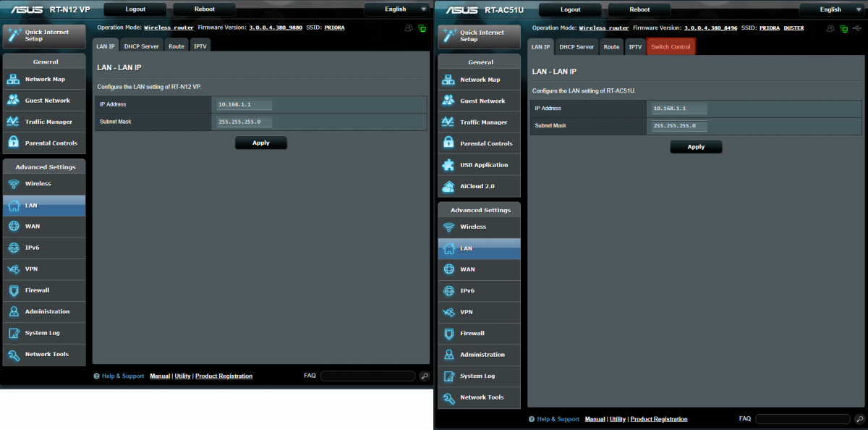Open Network Map in the RT-AC51U sidebar
Image resolution: width=868 pixels, height=430 pixels.
(x=480, y=80)
